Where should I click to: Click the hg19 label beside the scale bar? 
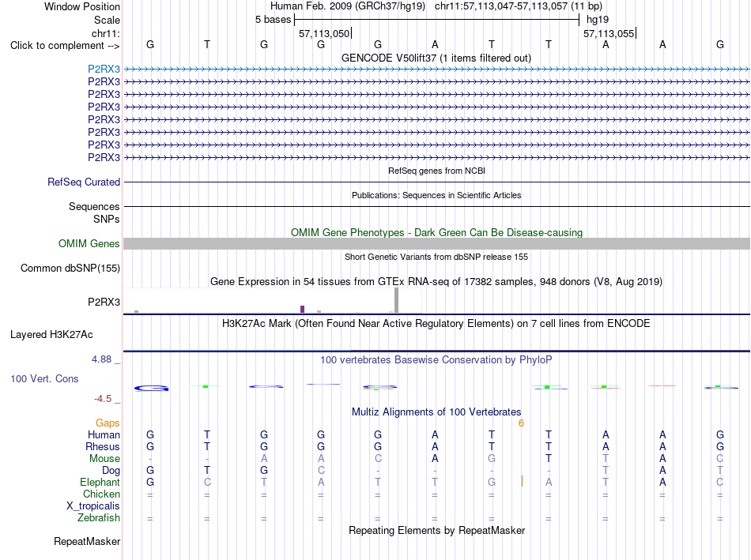598,20
